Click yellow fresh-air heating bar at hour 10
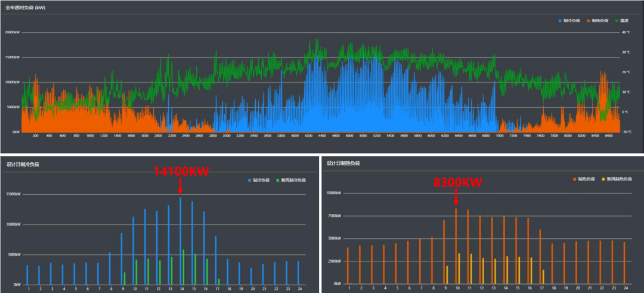This screenshot has width=644, height=293. [x=459, y=269]
